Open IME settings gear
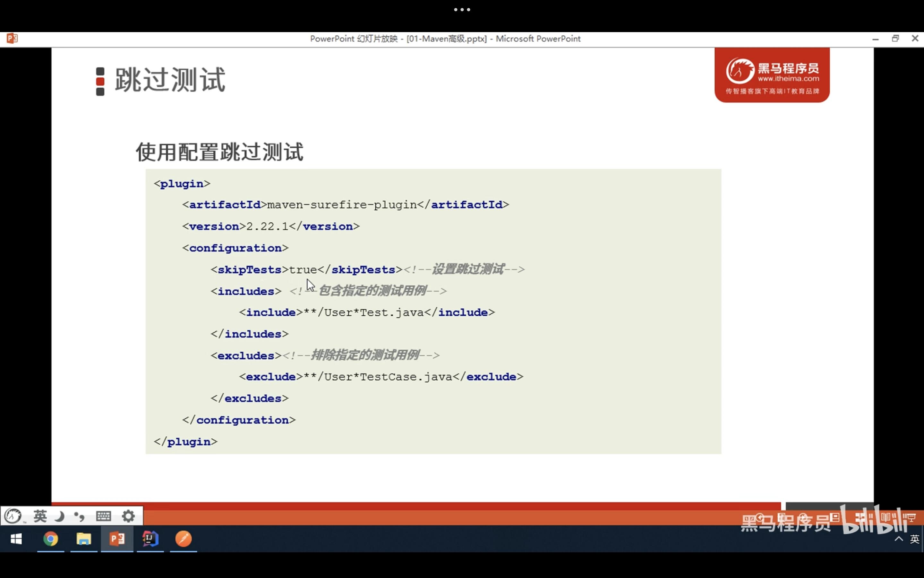The width and height of the screenshot is (924, 578). (128, 516)
